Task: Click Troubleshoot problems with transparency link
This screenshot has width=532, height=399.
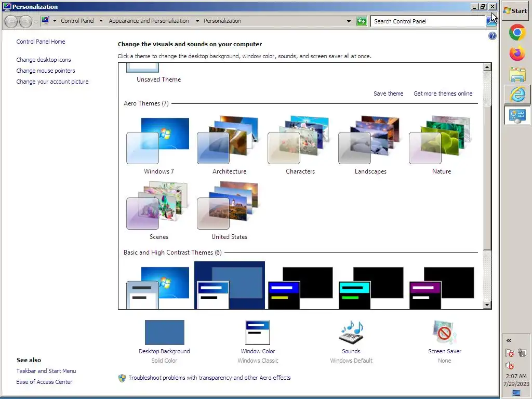Action: 209,378
